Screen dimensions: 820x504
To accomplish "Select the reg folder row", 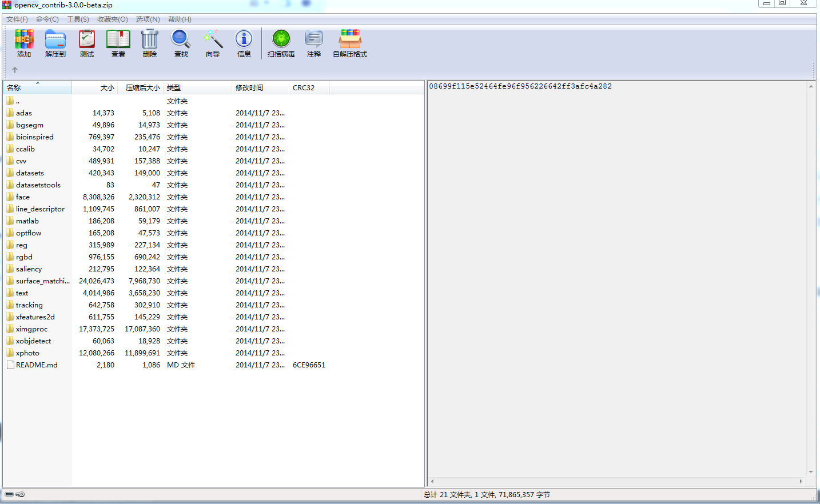I will coord(166,245).
